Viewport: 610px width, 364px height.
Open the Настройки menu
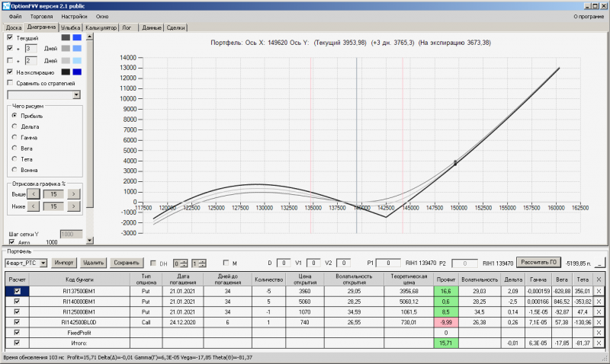point(74,16)
